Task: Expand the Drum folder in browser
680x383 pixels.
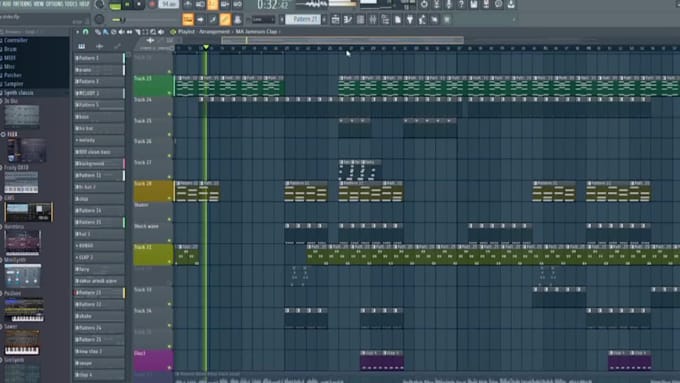Action: click(x=10, y=49)
